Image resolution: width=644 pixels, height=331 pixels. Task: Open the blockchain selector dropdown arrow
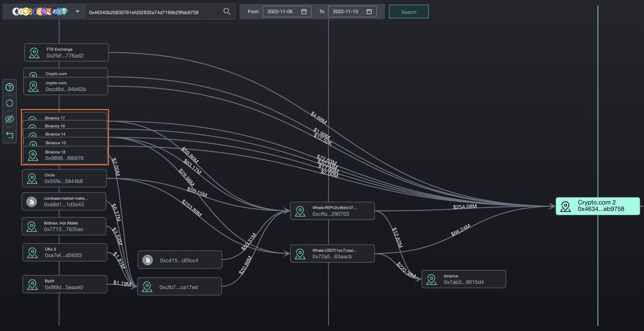pos(77,12)
